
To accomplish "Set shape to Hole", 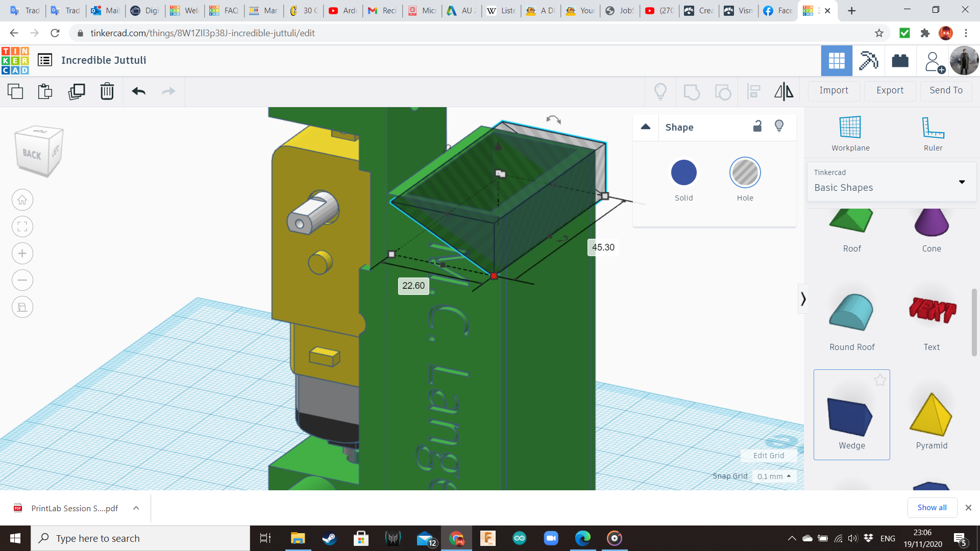I will (745, 172).
